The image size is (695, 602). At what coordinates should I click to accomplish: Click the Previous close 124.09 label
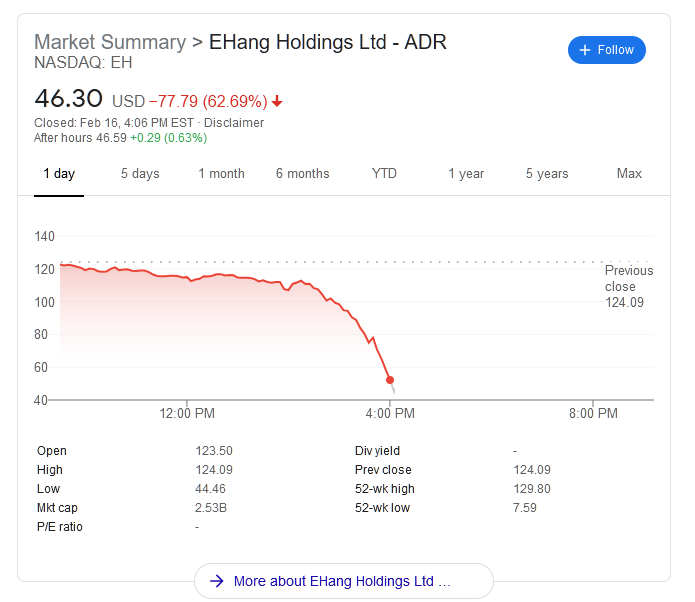coord(629,286)
